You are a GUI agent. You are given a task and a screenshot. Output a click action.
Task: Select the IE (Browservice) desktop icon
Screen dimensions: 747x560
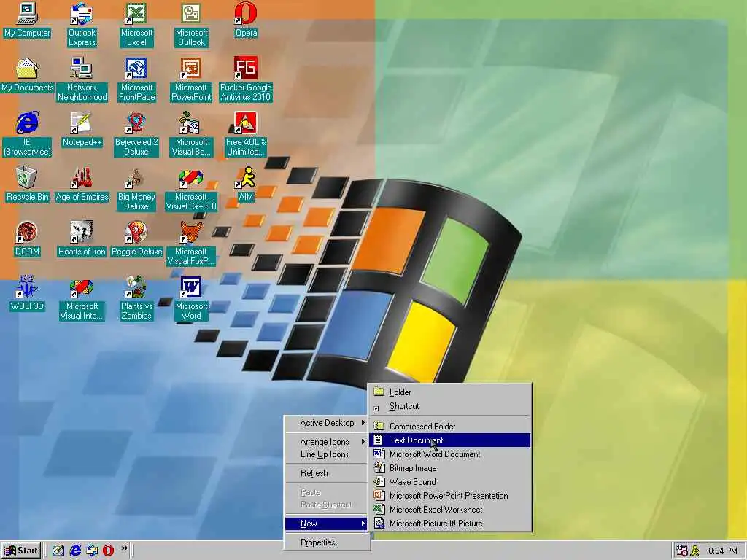click(27, 134)
